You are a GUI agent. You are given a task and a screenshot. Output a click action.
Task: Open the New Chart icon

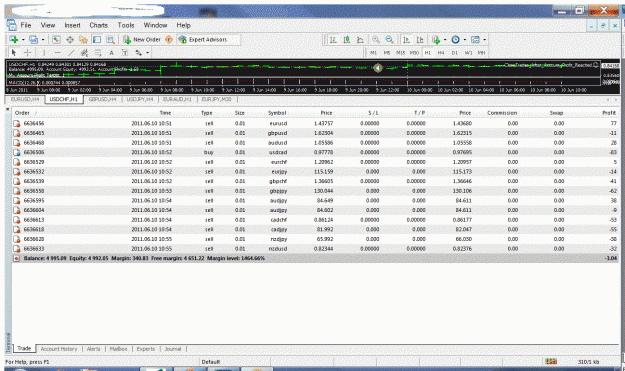tap(14, 39)
